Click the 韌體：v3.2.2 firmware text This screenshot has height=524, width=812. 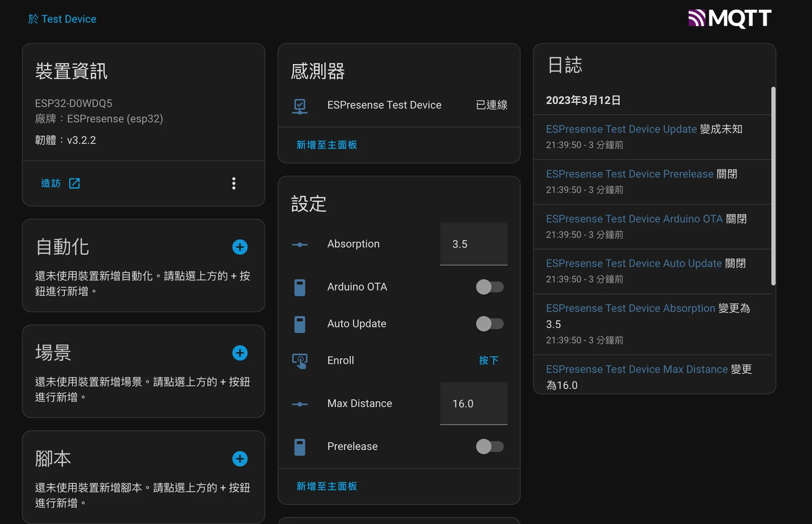[x=65, y=140]
